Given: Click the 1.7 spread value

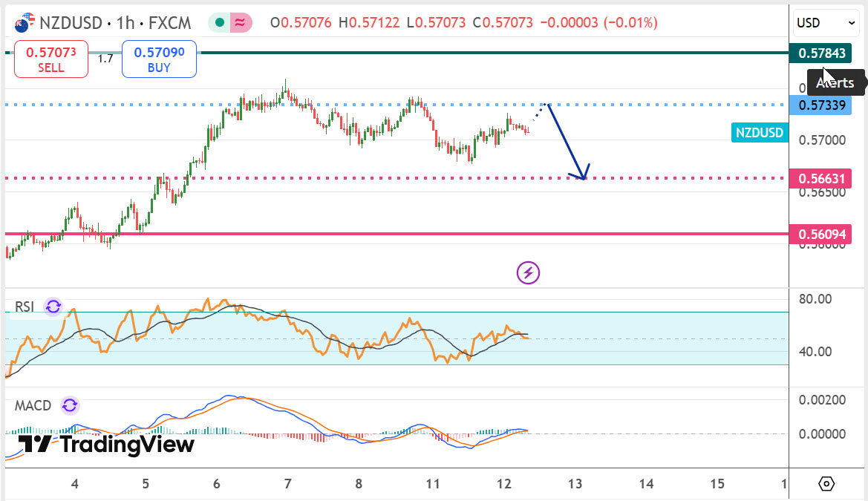Looking at the screenshot, I should click(x=105, y=59).
